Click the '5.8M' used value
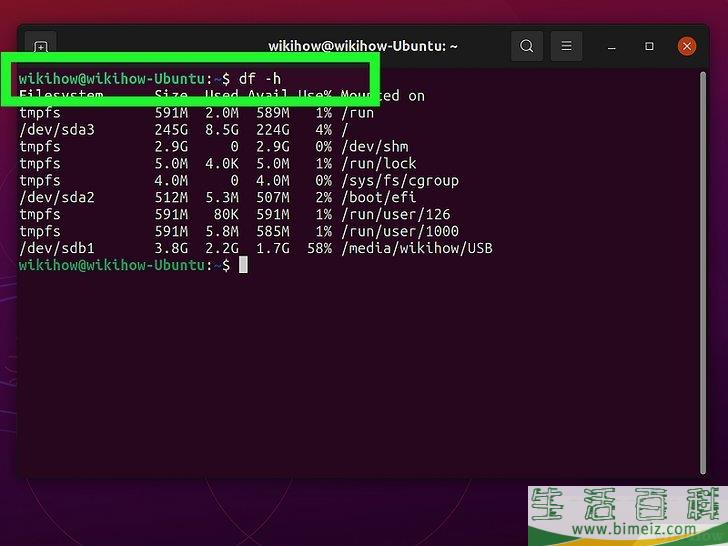Image resolution: width=728 pixels, height=546 pixels. tap(222, 231)
